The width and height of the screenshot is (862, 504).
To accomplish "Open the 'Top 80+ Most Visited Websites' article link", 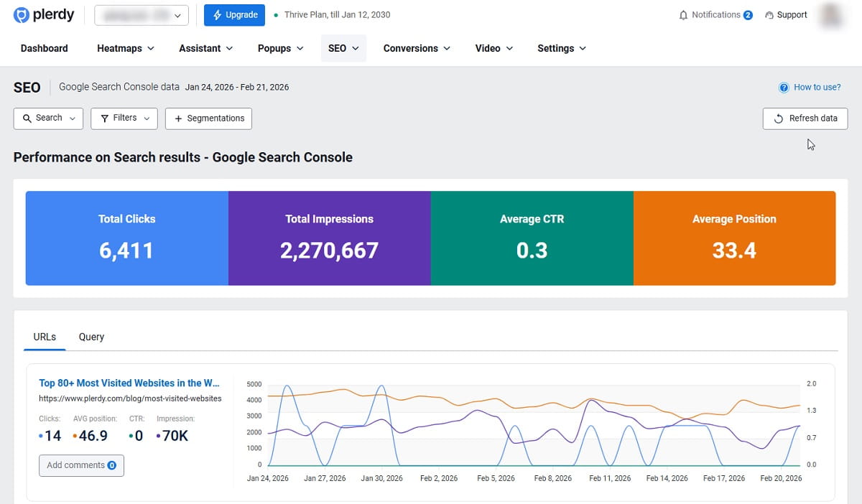I will pos(130,383).
